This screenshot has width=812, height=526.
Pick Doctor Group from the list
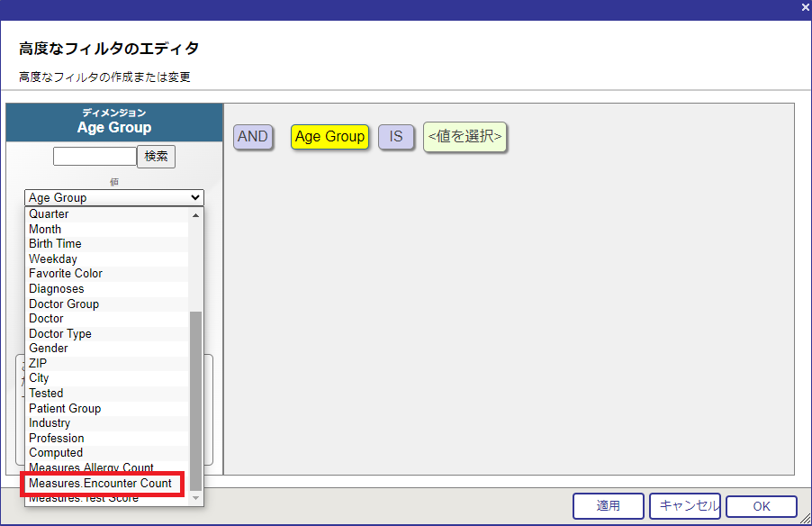click(64, 304)
